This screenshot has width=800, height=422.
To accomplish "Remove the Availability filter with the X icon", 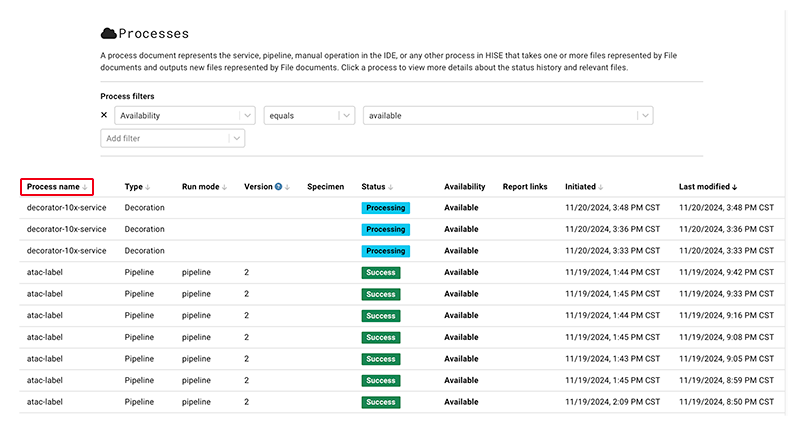I will (x=104, y=115).
